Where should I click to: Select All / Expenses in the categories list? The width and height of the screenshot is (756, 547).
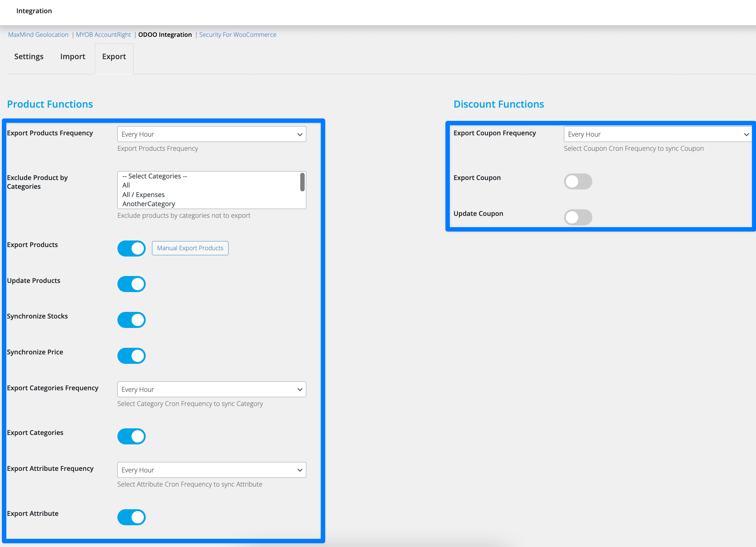[143, 194]
